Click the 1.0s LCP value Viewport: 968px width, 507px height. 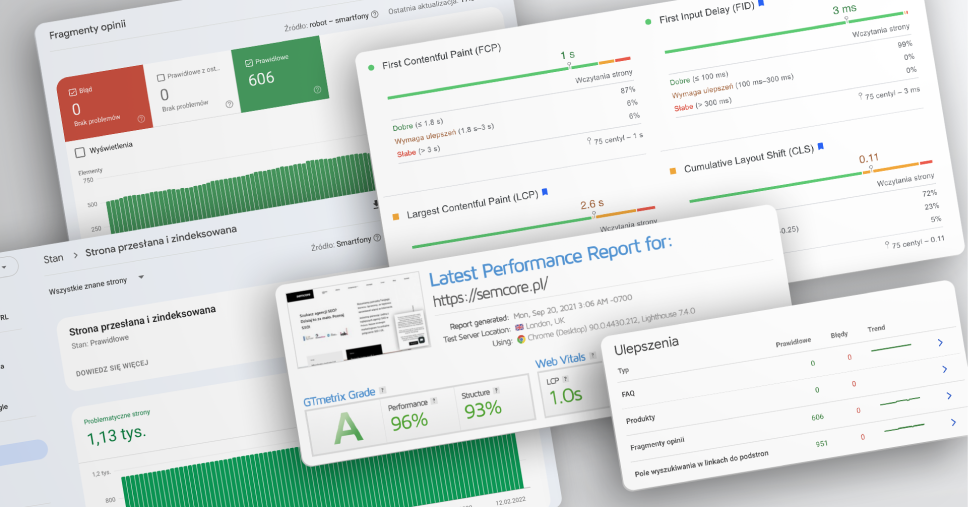565,396
